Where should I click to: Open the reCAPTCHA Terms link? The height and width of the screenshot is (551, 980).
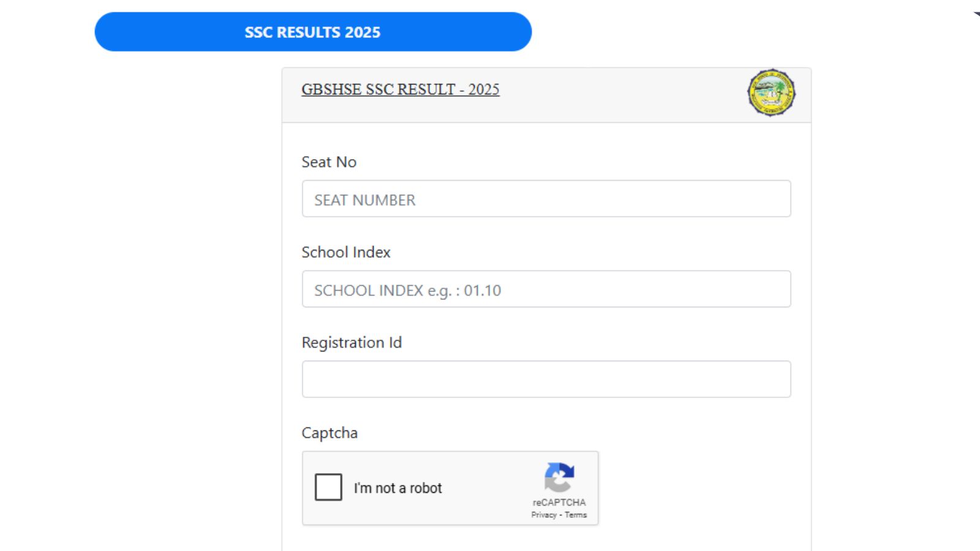coord(576,515)
